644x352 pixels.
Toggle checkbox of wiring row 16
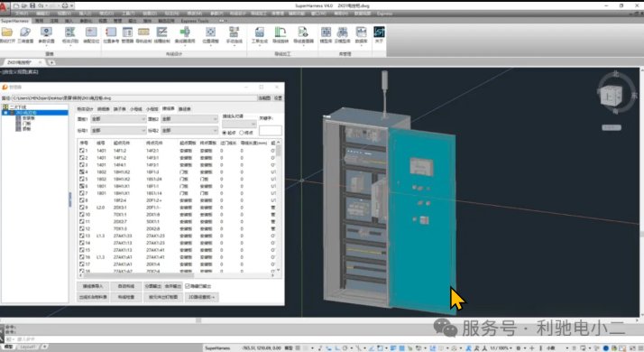pyautogui.click(x=82, y=257)
